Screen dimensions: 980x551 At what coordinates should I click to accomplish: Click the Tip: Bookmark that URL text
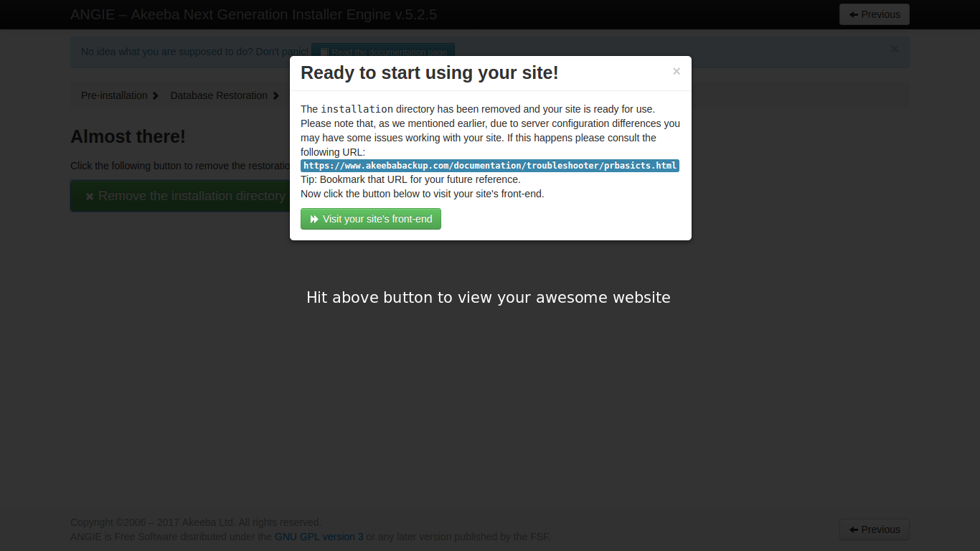410,179
